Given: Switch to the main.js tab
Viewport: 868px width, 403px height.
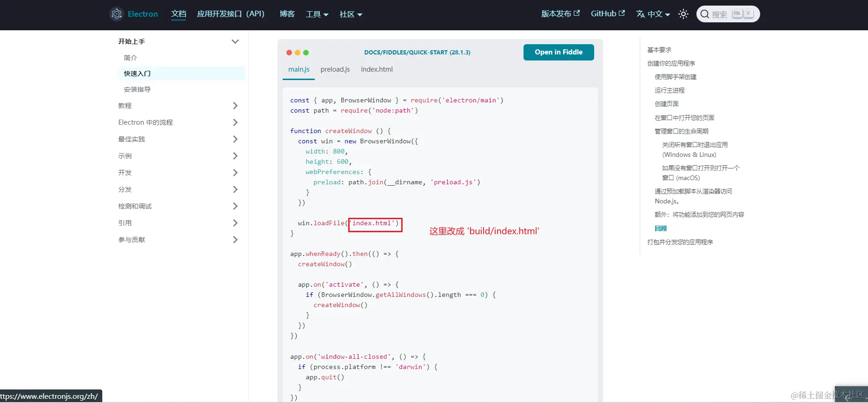Looking at the screenshot, I should tap(299, 69).
